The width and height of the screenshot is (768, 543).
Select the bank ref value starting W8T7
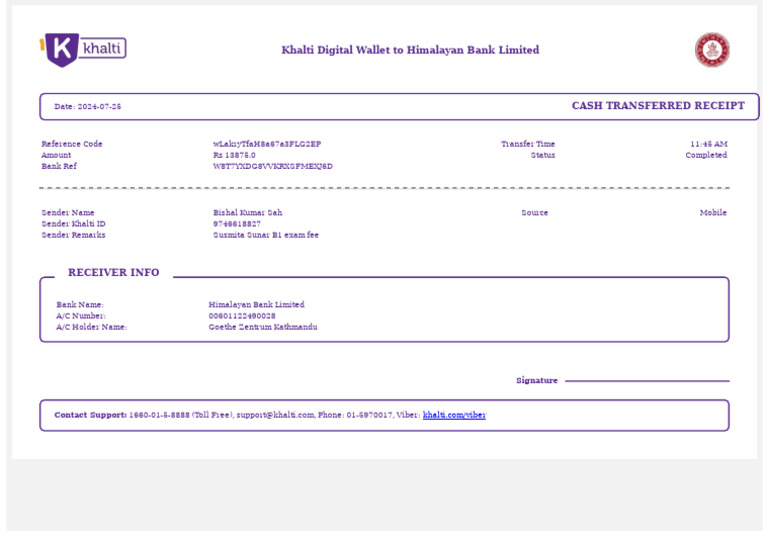point(273,166)
